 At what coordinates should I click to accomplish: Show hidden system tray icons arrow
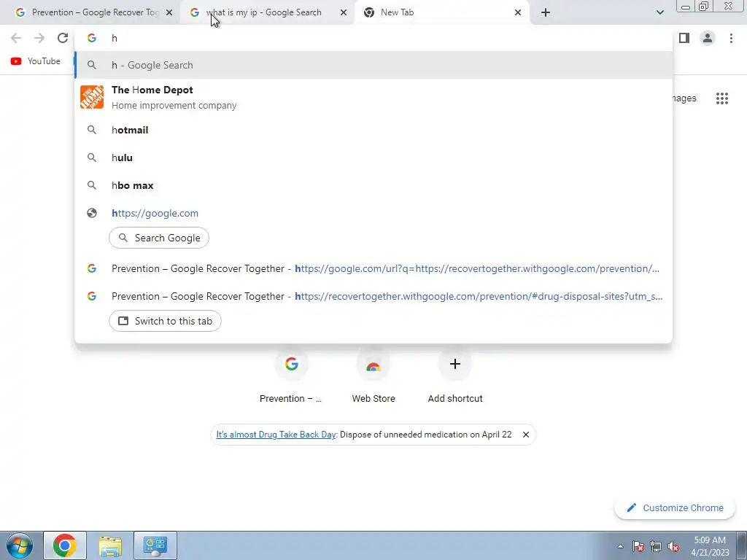click(620, 546)
